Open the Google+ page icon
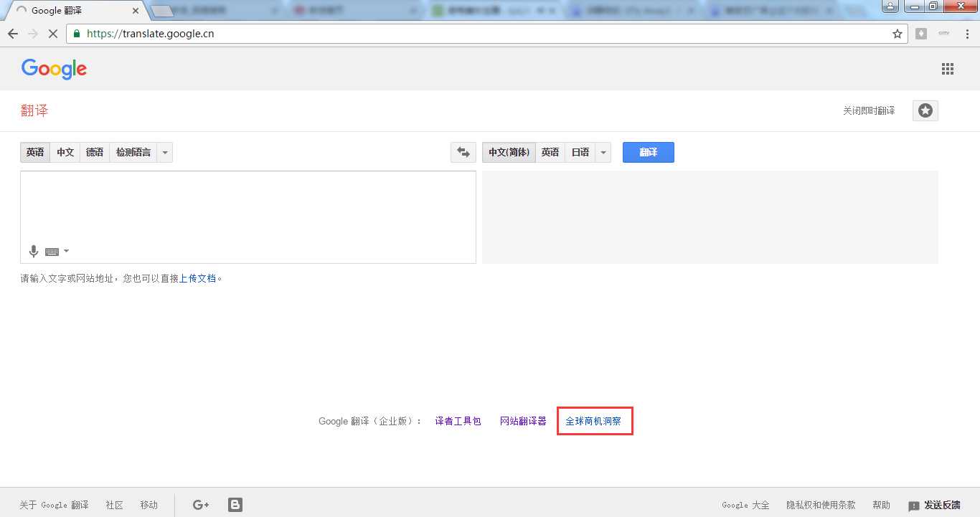980x517 pixels. [x=201, y=505]
